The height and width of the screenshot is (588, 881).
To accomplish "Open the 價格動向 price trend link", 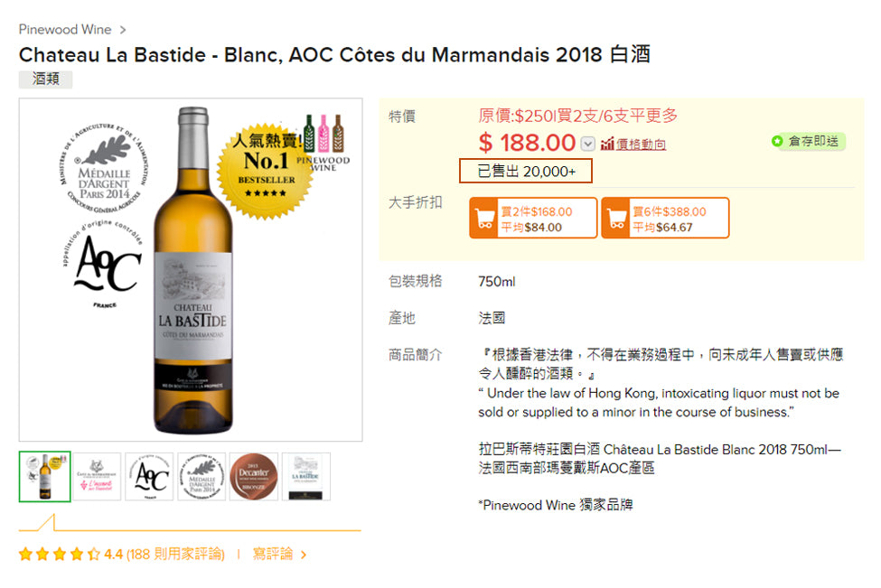I will click(x=641, y=145).
